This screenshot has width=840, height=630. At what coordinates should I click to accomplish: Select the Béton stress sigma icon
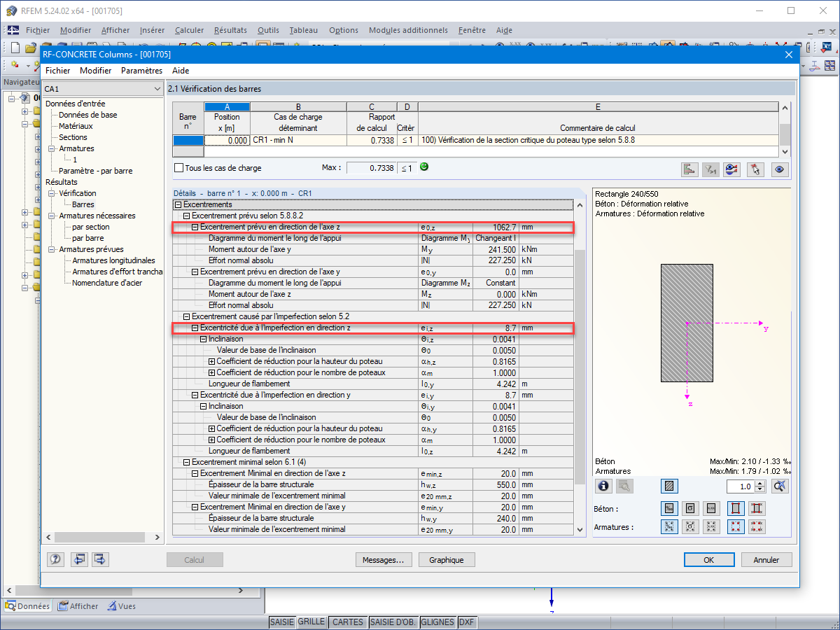click(x=691, y=508)
